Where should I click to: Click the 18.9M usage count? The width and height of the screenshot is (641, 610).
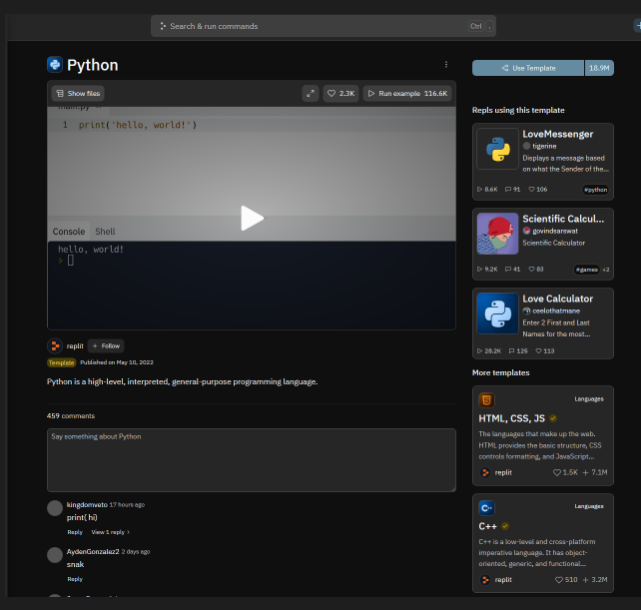click(599, 68)
